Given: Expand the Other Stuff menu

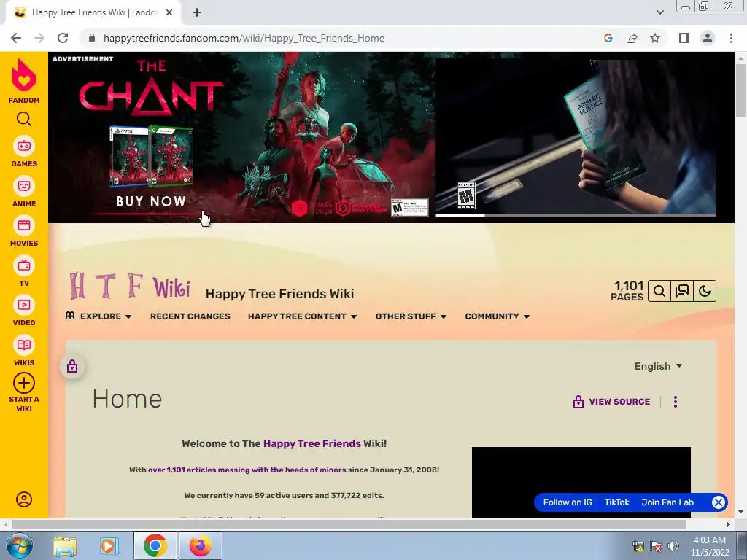Looking at the screenshot, I should (x=411, y=316).
